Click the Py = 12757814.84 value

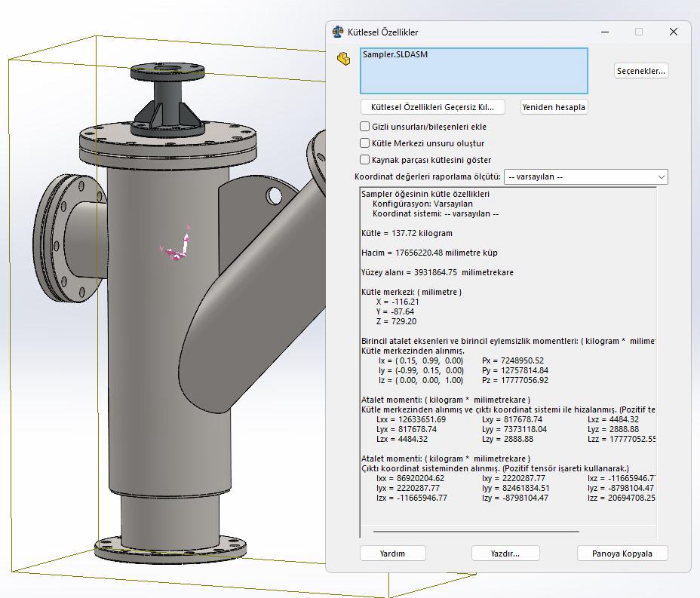click(x=515, y=370)
